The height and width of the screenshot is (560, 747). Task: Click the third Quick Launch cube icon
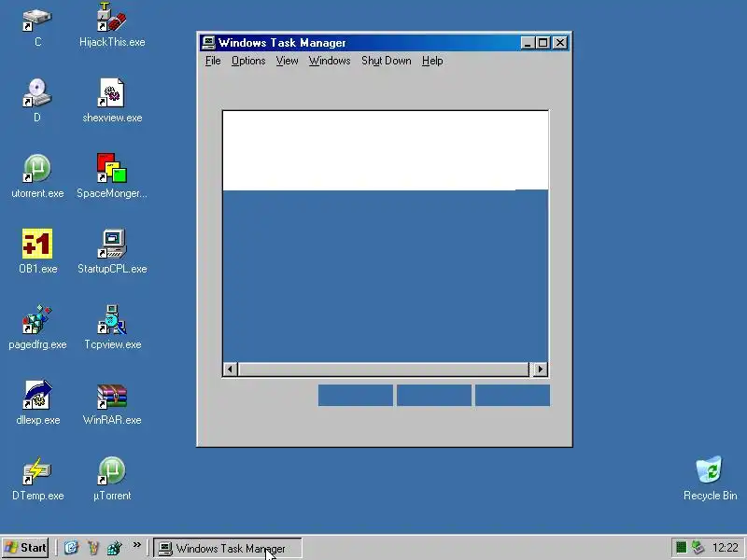pyautogui.click(x=114, y=548)
